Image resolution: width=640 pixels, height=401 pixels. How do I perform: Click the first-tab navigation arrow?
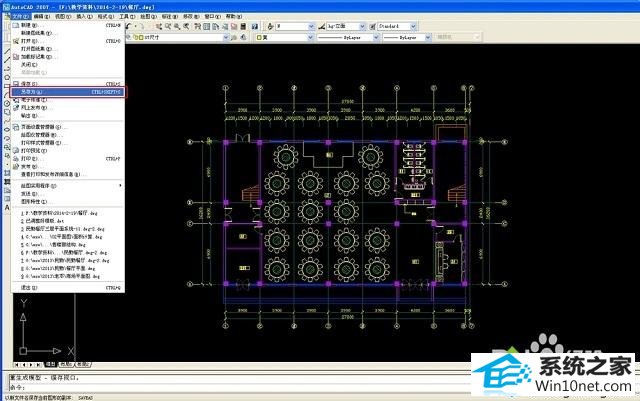click(17, 365)
